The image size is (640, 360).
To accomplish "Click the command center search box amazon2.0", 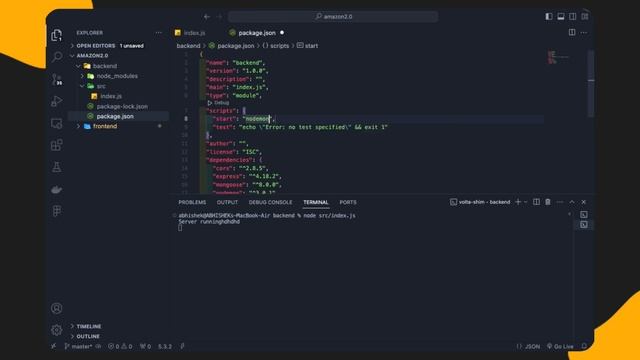I will [x=333, y=17].
